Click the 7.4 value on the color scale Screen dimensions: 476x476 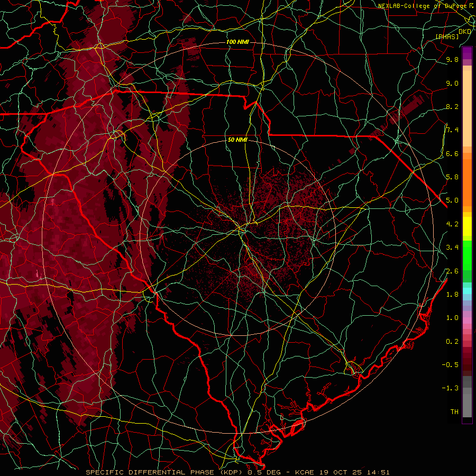452,130
